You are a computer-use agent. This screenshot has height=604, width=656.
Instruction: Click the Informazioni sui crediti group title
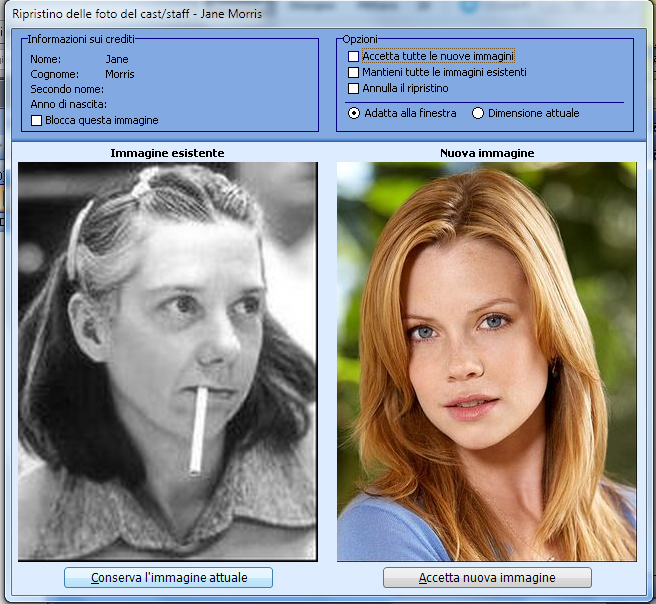click(81, 39)
